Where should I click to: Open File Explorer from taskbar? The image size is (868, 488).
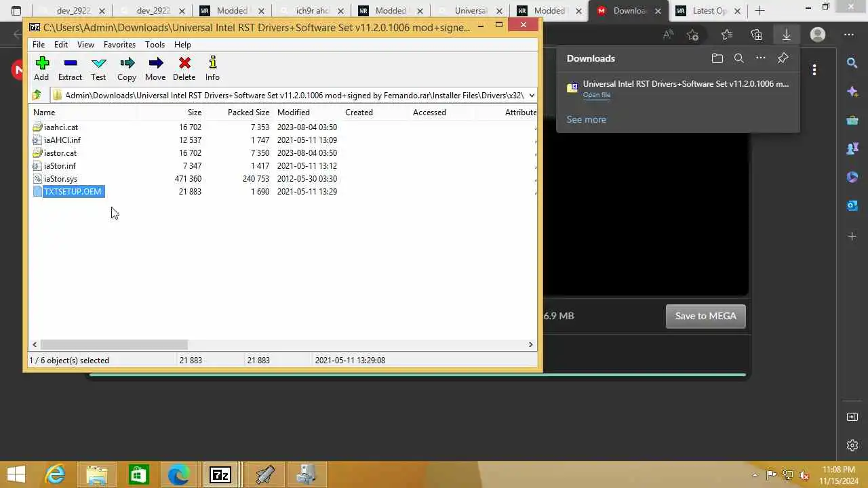[96, 474]
